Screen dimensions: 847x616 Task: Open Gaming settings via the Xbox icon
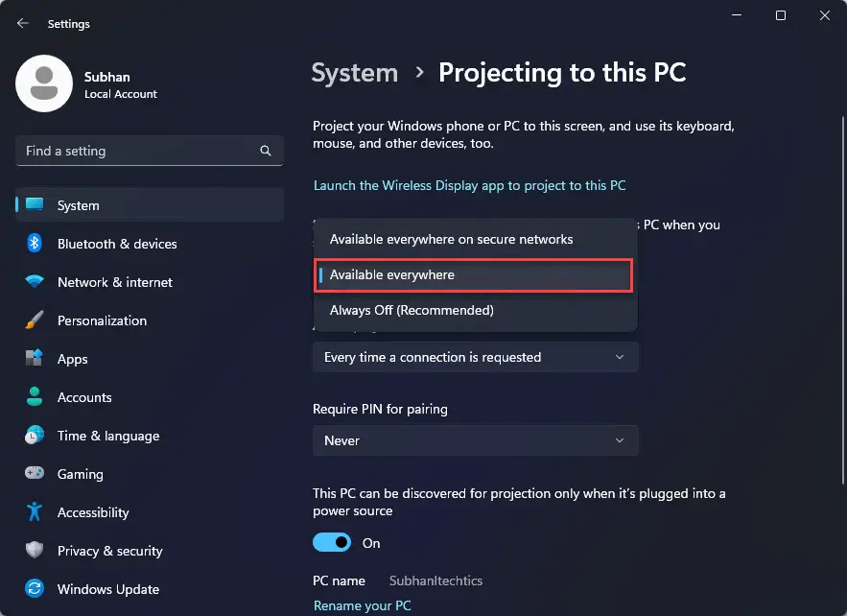(x=35, y=474)
